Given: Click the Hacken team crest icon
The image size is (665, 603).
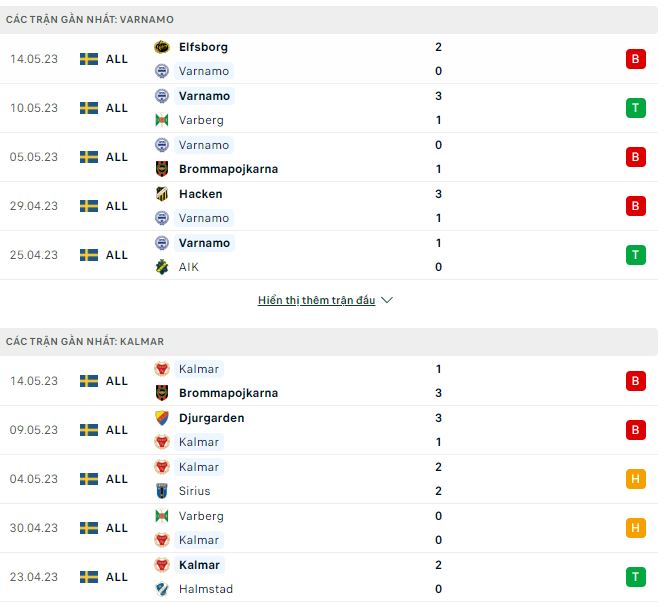Looking at the screenshot, I should click(x=162, y=194).
